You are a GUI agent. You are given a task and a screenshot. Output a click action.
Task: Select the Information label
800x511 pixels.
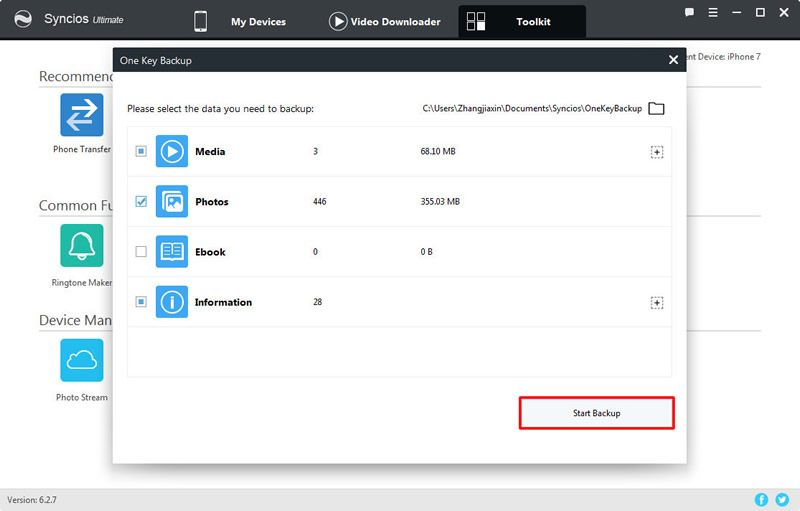223,302
